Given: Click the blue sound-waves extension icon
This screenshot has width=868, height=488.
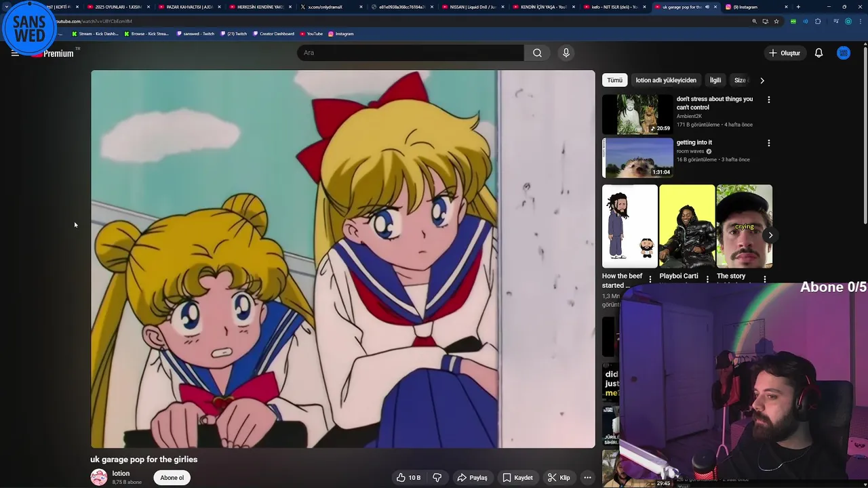Looking at the screenshot, I should 806,22.
